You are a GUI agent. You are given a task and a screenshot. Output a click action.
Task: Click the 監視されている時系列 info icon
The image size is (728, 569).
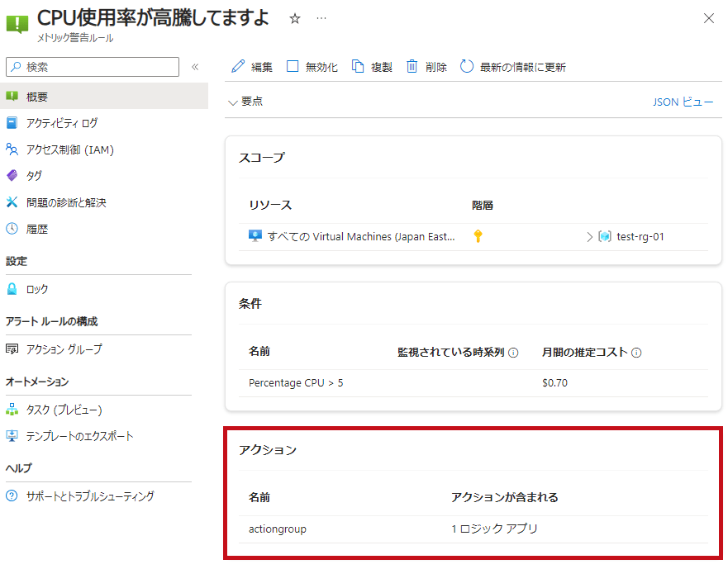pos(513,353)
